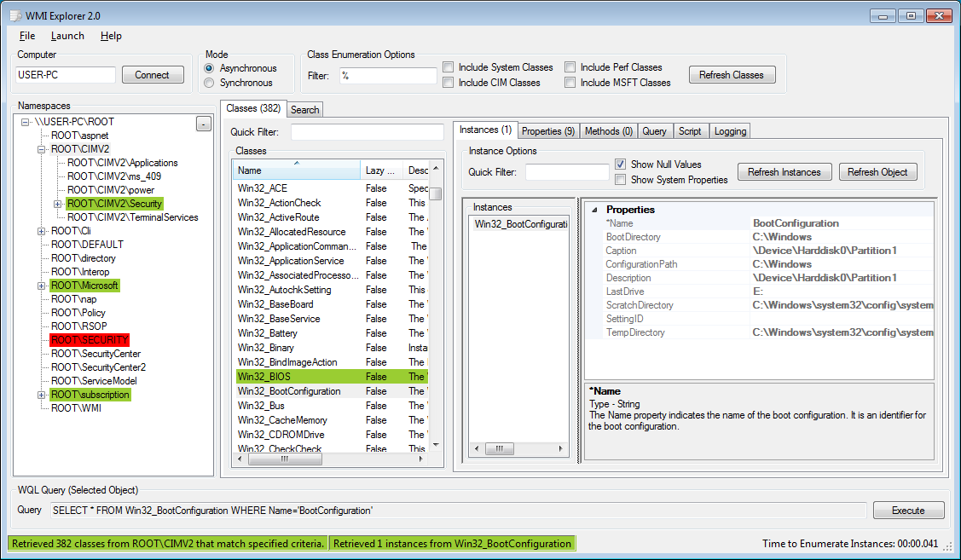Open the Script tab
Screen dimensions: 961x560
pyautogui.click(x=690, y=131)
